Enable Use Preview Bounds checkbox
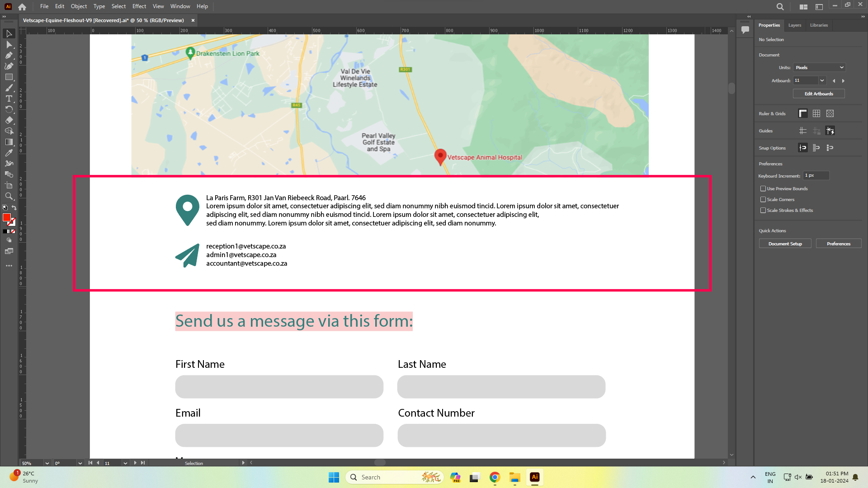Viewport: 868px width, 488px height. pos(763,189)
